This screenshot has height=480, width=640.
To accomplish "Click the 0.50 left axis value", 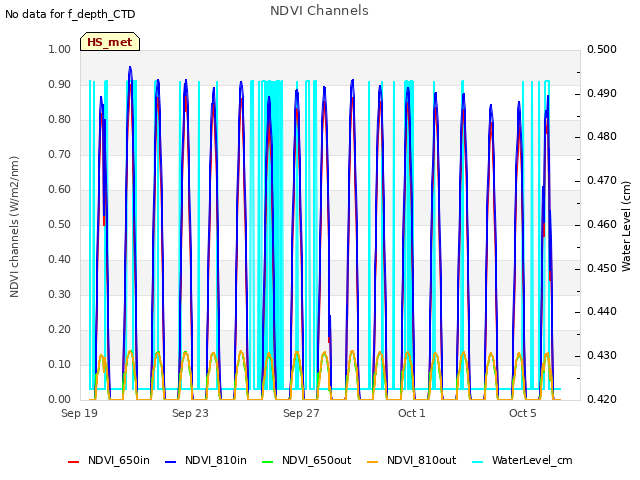I will pos(60,224).
